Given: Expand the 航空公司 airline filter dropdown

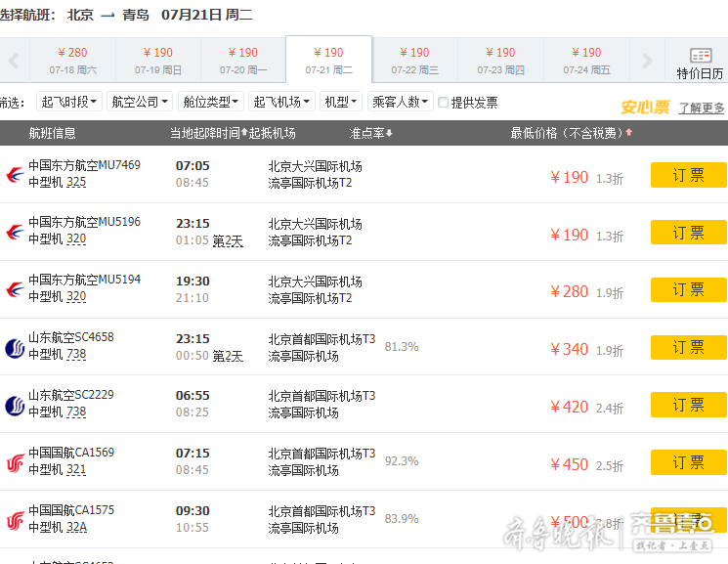Looking at the screenshot, I should (140, 102).
